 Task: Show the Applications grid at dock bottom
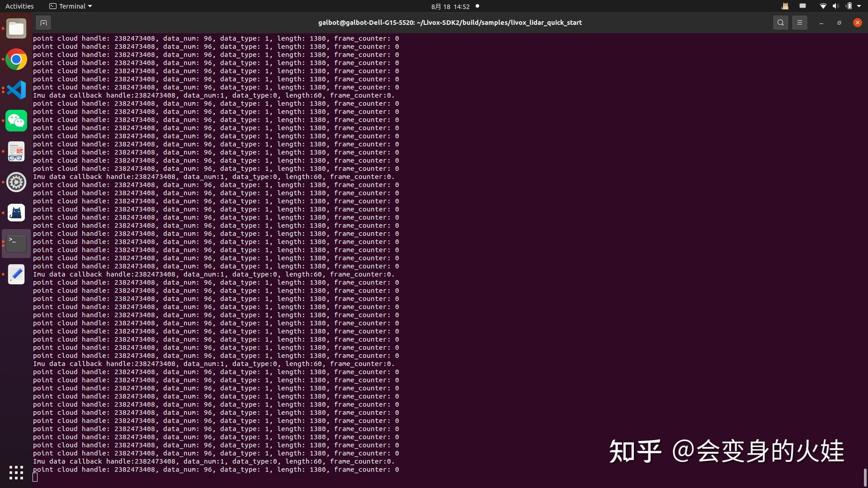tap(16, 473)
